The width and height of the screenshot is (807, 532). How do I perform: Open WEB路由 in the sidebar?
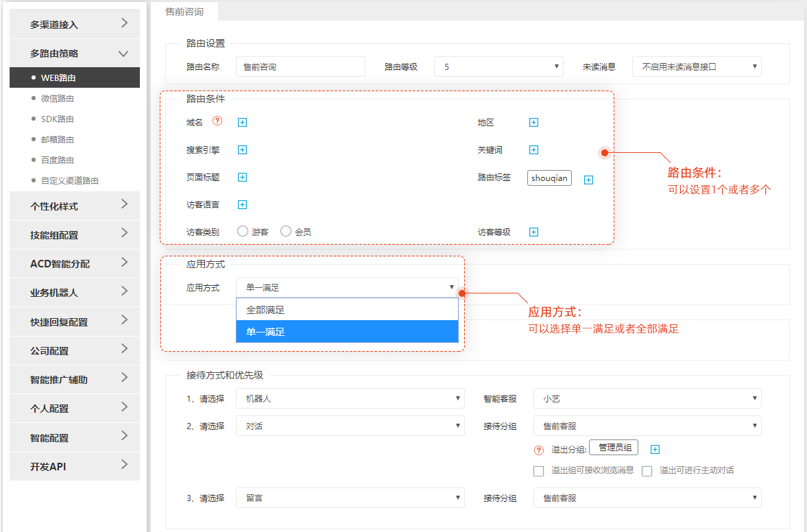75,77
